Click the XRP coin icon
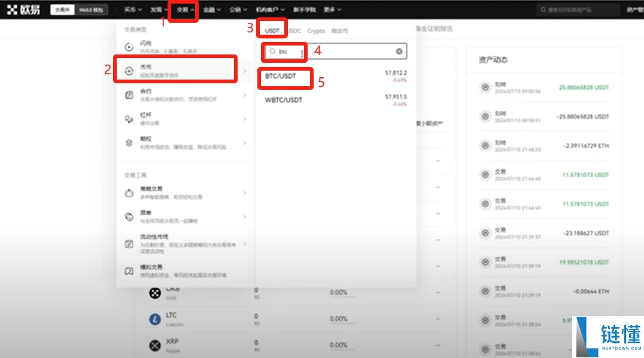 [x=155, y=345]
